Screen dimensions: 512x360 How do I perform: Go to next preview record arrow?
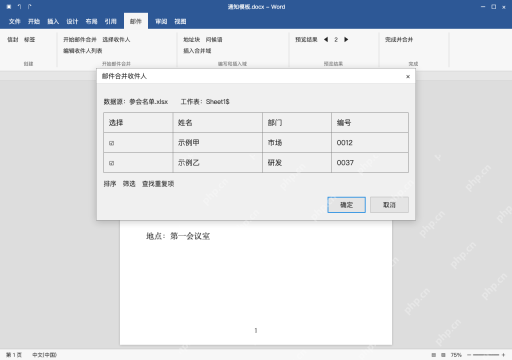pyautogui.click(x=346, y=40)
